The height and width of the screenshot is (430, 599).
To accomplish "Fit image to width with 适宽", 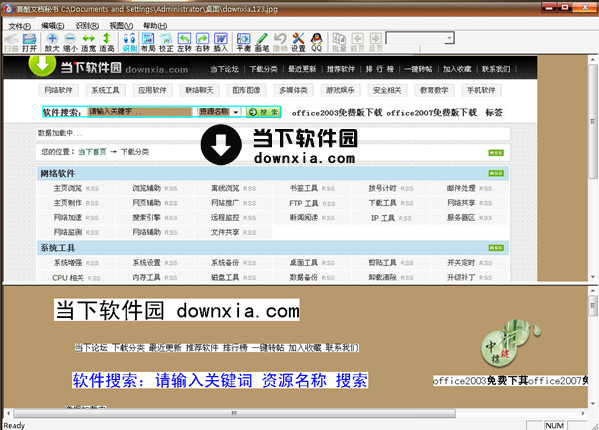I will point(88,42).
